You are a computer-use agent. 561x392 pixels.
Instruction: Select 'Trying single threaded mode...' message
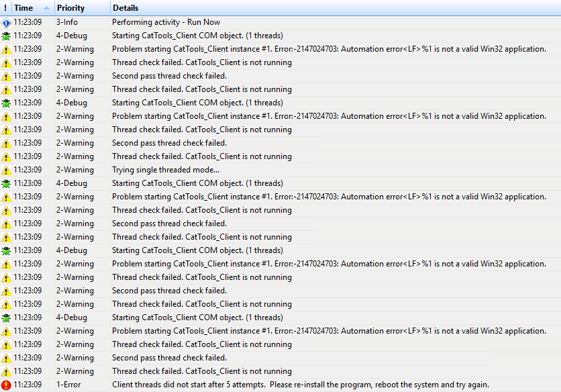click(x=166, y=170)
